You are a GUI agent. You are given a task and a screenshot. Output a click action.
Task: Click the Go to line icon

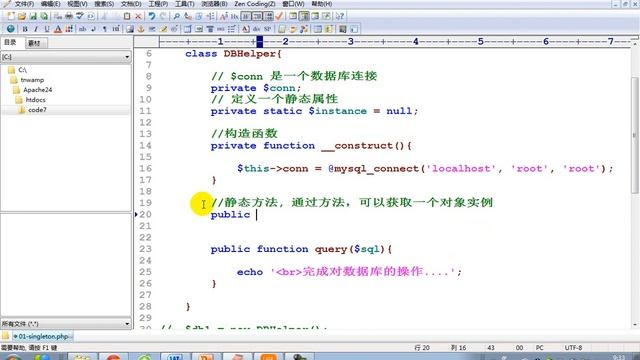[210, 16]
